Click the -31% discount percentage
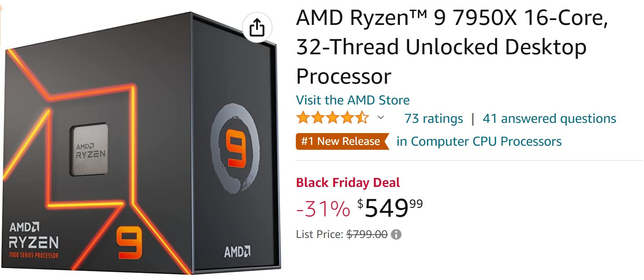This screenshot has height=280, width=644. [323, 209]
